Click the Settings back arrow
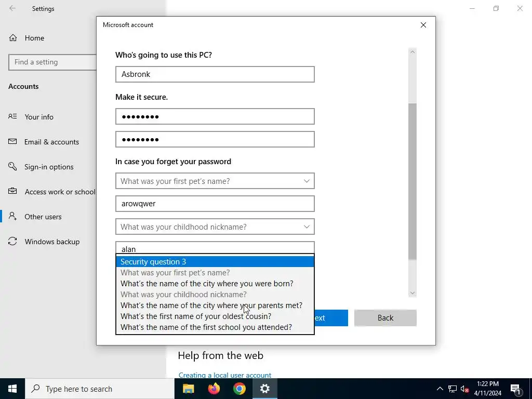This screenshot has height=399, width=532. [x=12, y=8]
